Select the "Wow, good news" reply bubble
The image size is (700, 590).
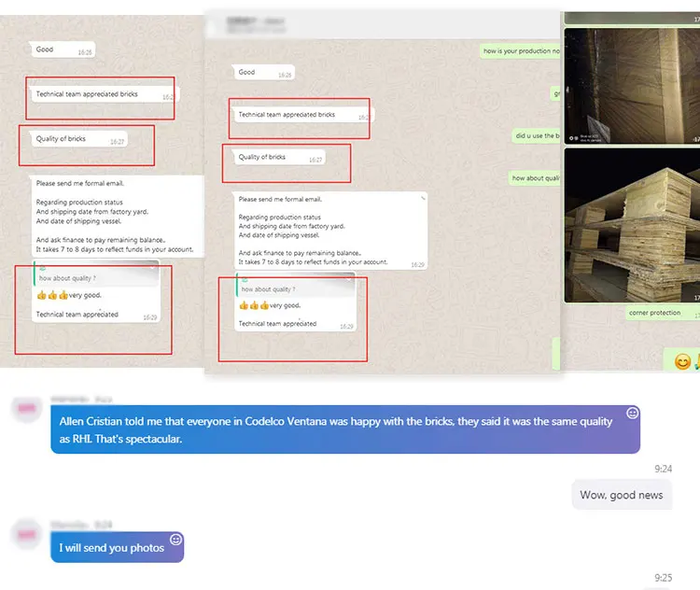[x=621, y=495]
